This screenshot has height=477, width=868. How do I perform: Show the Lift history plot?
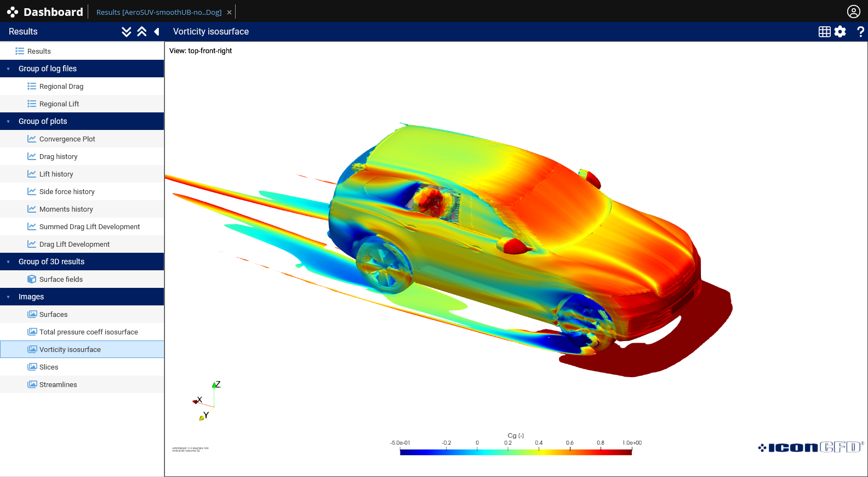click(82, 174)
